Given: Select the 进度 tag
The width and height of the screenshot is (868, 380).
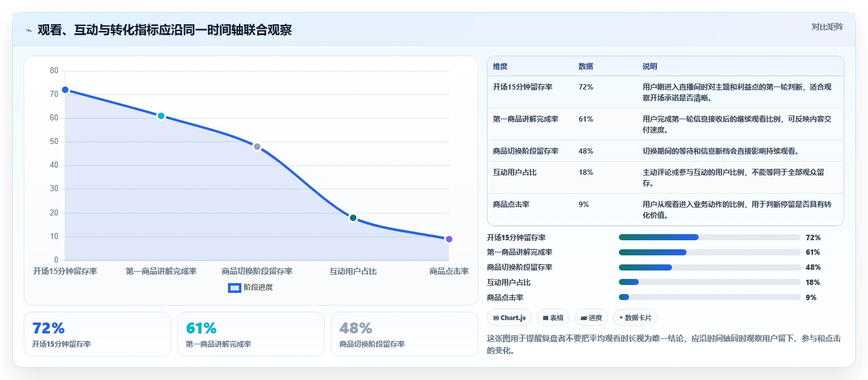Looking at the screenshot, I should pos(591,318).
